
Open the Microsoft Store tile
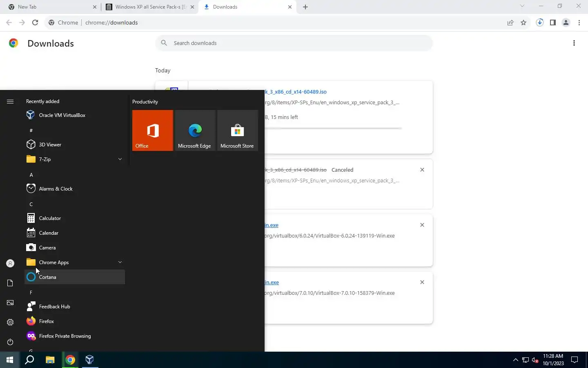(x=238, y=130)
